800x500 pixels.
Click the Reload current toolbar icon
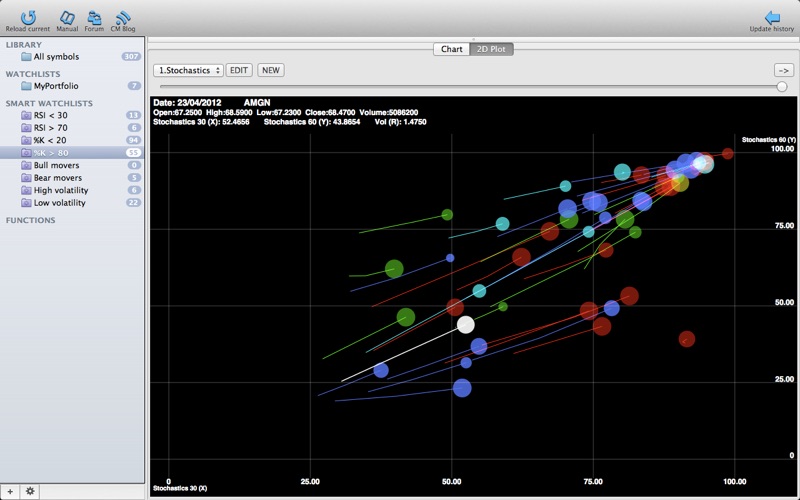28,18
